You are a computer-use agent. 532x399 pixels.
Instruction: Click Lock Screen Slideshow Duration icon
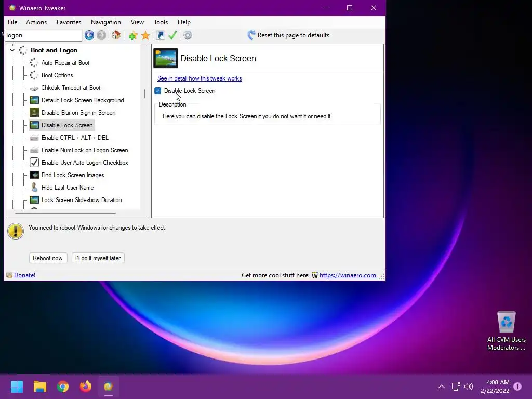[34, 200]
